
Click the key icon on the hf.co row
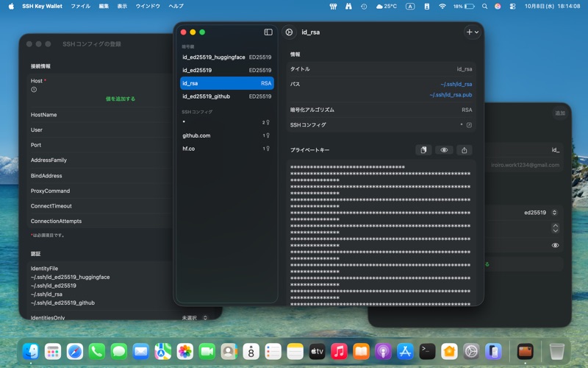[x=268, y=149]
